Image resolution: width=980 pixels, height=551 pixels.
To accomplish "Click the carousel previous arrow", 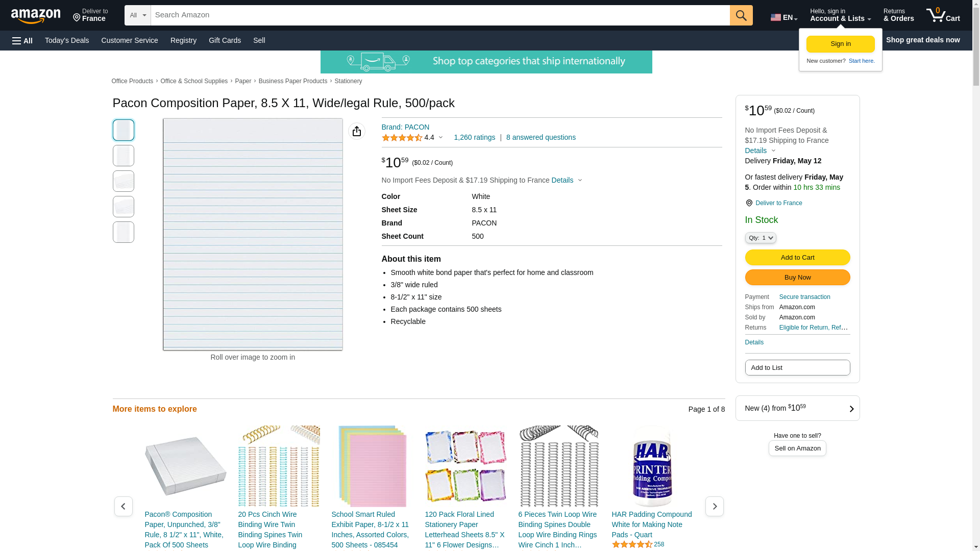I will 123,506.
